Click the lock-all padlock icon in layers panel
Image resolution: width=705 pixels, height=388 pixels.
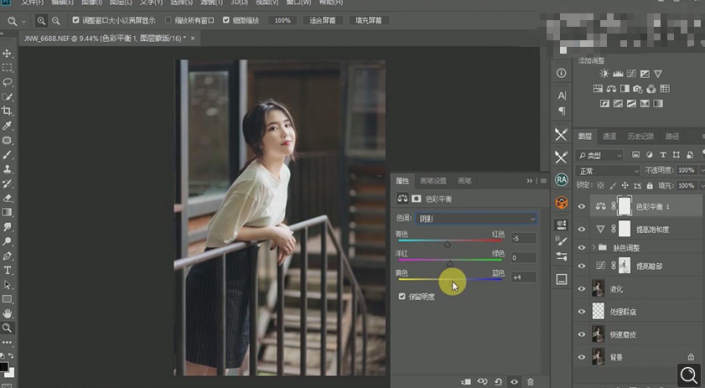649,185
